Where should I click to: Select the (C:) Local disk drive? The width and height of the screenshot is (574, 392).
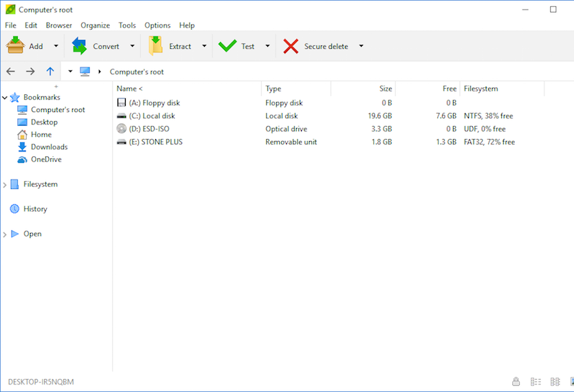[146, 116]
